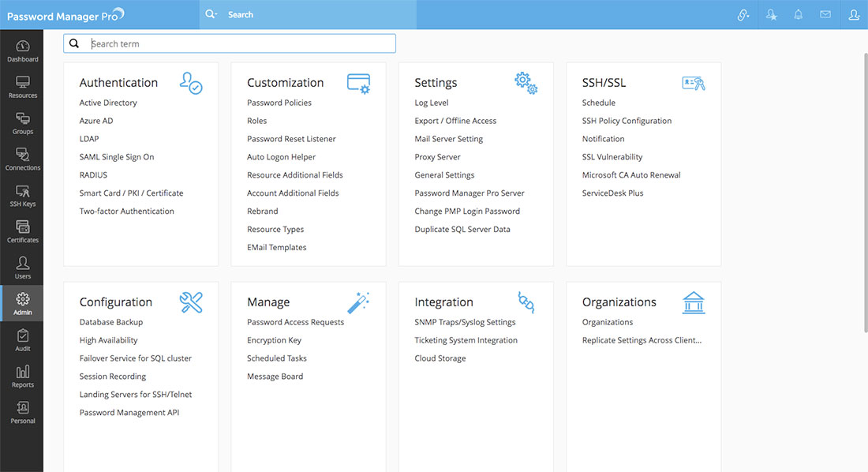Open Password Policies link
The height and width of the screenshot is (472, 868).
pyautogui.click(x=279, y=103)
